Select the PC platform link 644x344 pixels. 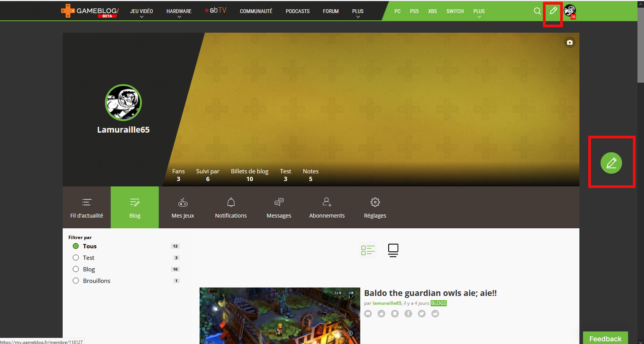(x=398, y=11)
